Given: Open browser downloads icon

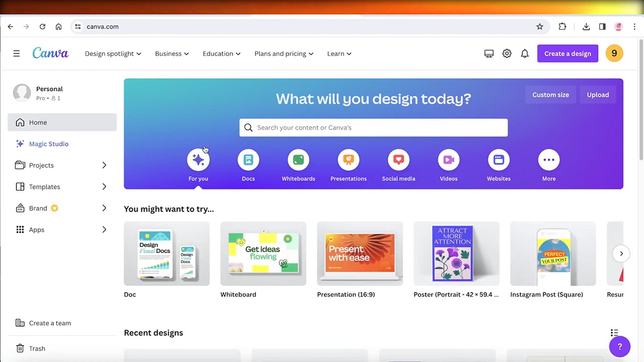Looking at the screenshot, I should click(x=586, y=26).
